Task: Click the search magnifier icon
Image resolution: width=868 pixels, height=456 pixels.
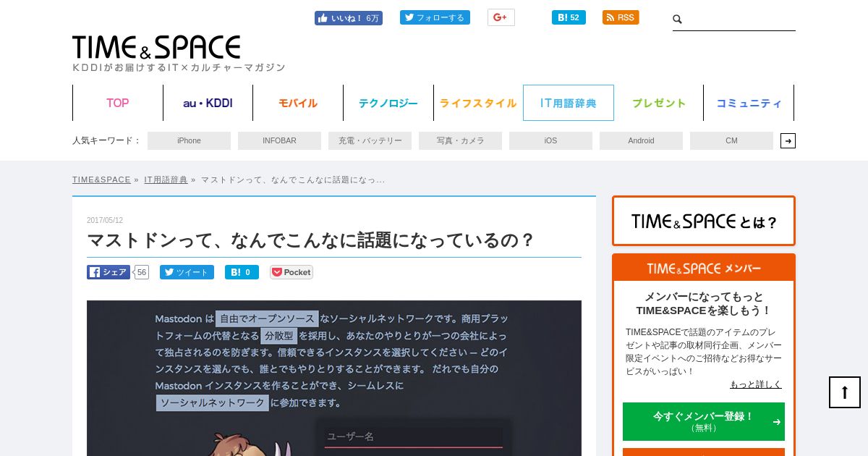Action: tap(678, 20)
